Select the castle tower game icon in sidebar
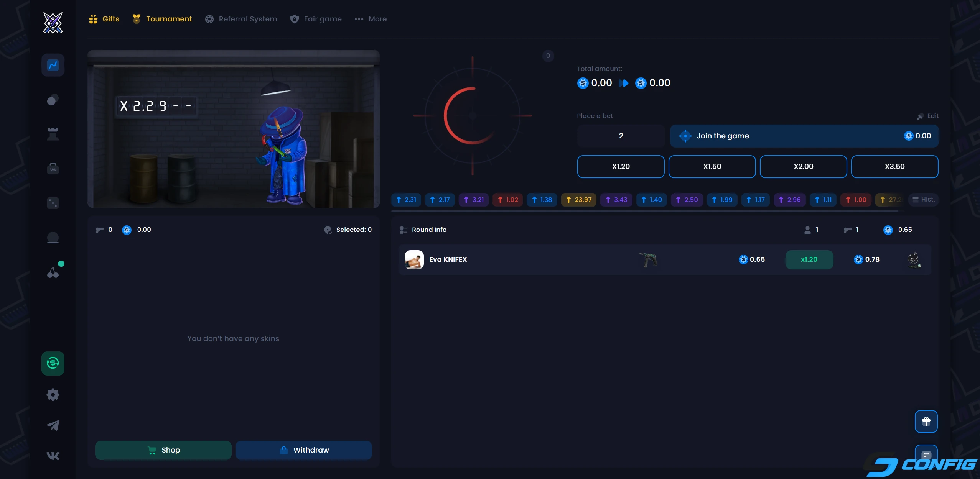This screenshot has width=980, height=479. [53, 134]
